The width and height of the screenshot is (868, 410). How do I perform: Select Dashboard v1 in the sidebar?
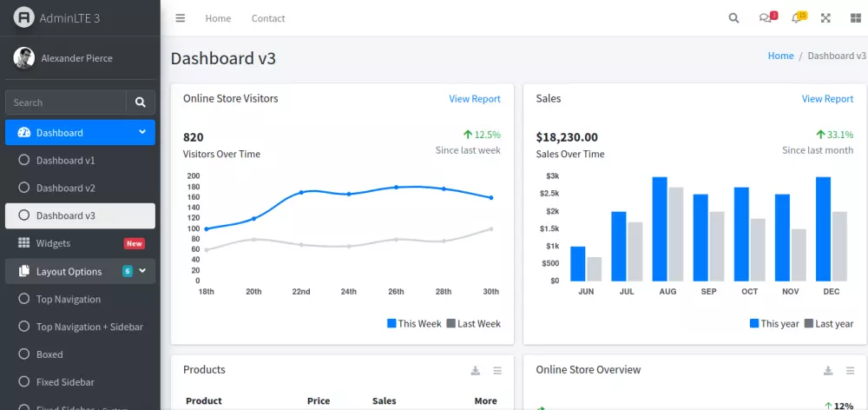click(x=66, y=161)
